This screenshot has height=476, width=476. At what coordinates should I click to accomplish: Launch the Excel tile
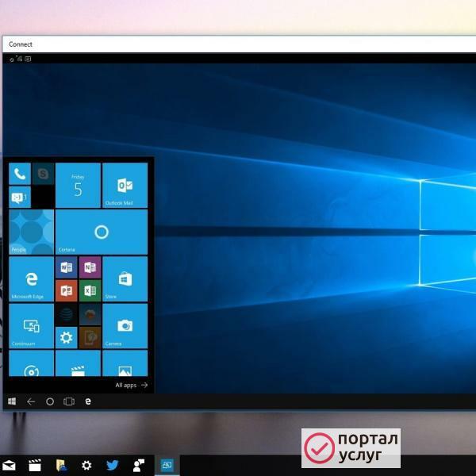[90, 291]
